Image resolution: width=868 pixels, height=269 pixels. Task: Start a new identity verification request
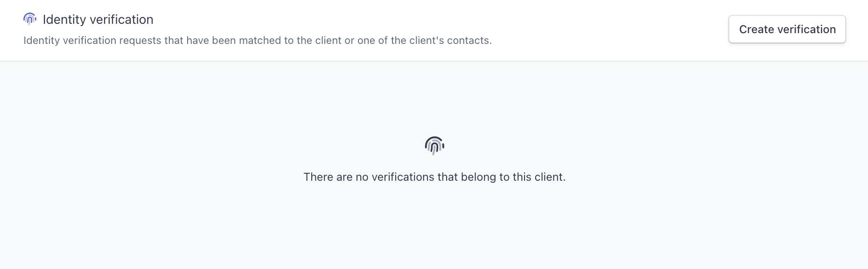[x=787, y=29]
